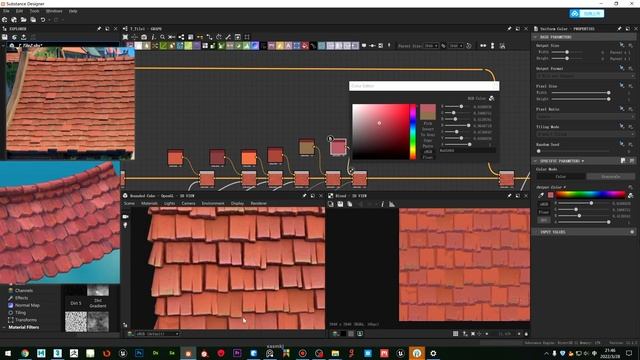Image resolution: width=640 pixels, height=360 pixels.
Task: Open the File menu
Action: point(6,11)
